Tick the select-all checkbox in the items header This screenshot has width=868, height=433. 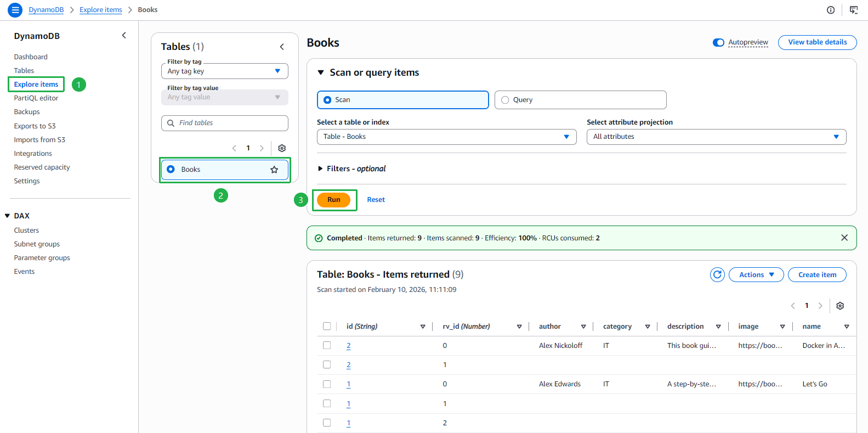pos(327,326)
